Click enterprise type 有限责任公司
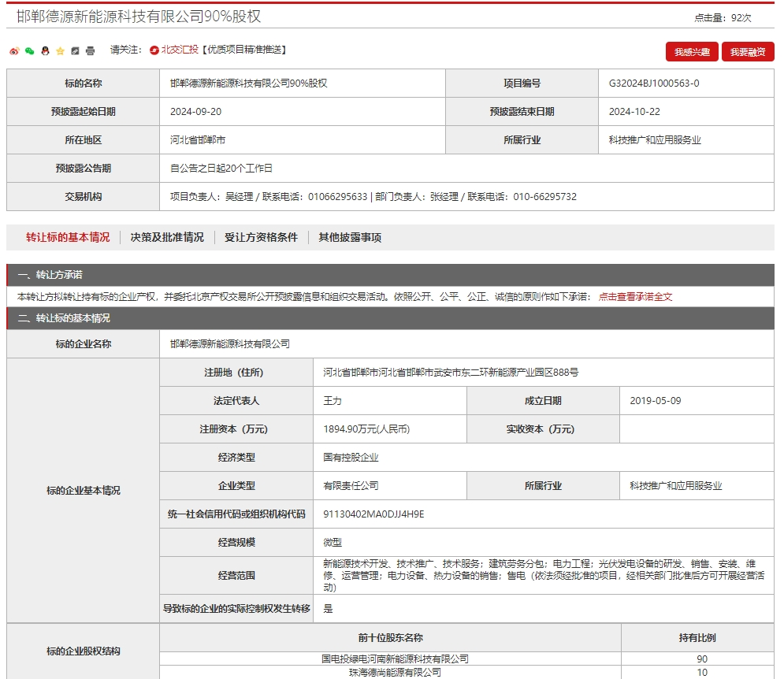The height and width of the screenshot is (679, 784). click(x=351, y=485)
